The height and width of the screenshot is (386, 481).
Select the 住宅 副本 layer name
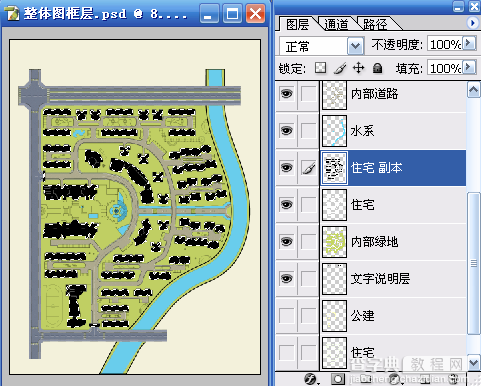(x=377, y=168)
